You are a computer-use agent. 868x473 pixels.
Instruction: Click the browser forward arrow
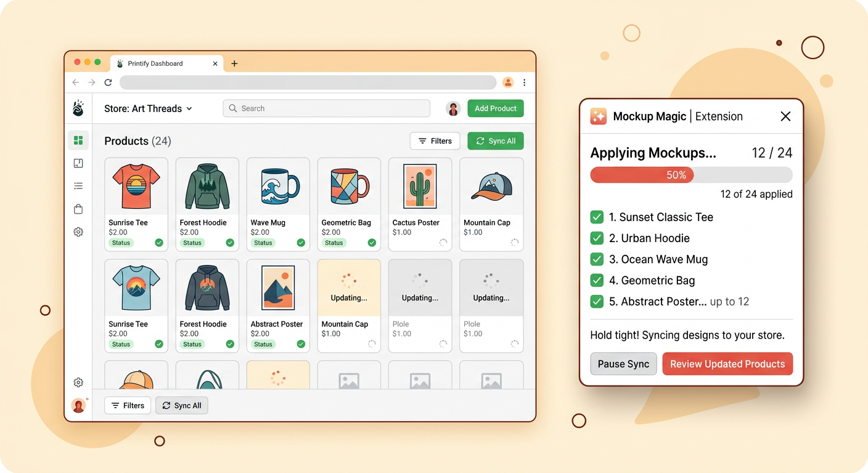tap(92, 83)
